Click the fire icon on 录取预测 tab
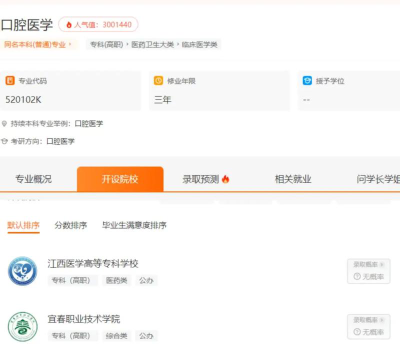The height and width of the screenshot is (360, 400). 226,179
